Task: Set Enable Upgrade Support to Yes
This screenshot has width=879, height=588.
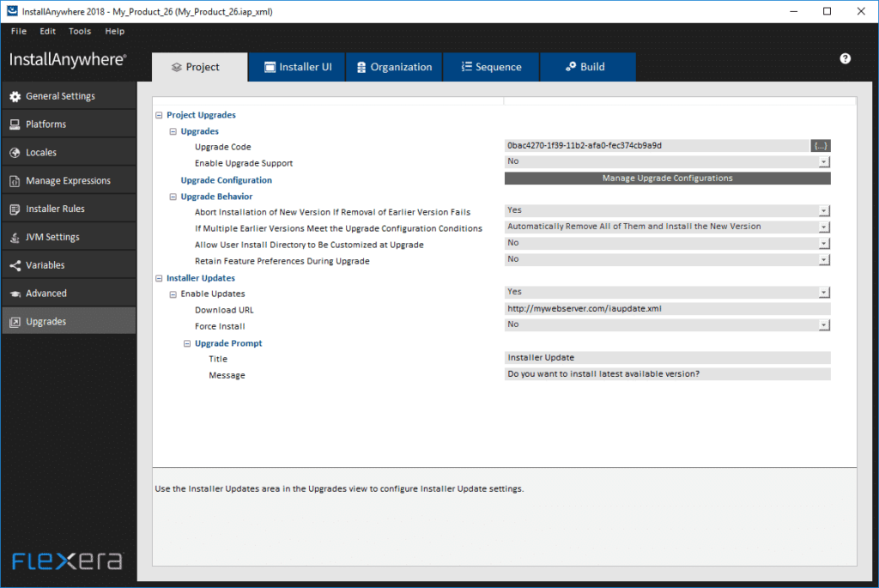Action: 822,161
